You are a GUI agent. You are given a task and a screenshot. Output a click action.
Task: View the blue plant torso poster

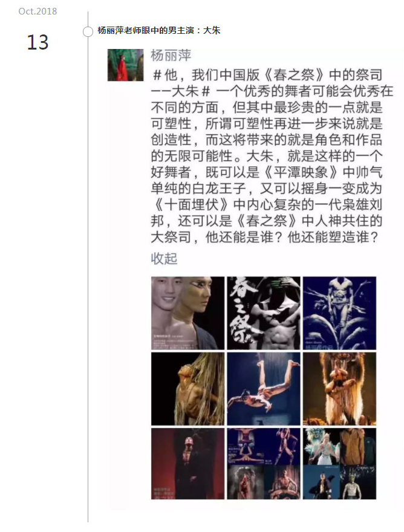coord(339,313)
